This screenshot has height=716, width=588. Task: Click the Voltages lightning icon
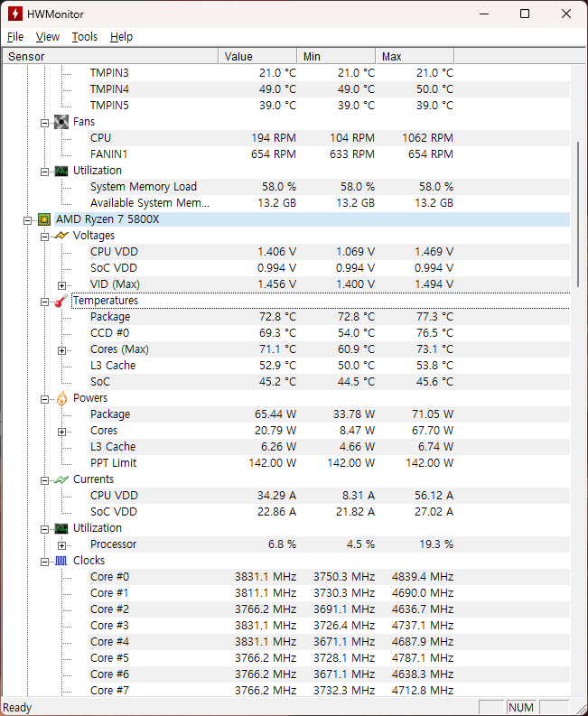point(61,236)
